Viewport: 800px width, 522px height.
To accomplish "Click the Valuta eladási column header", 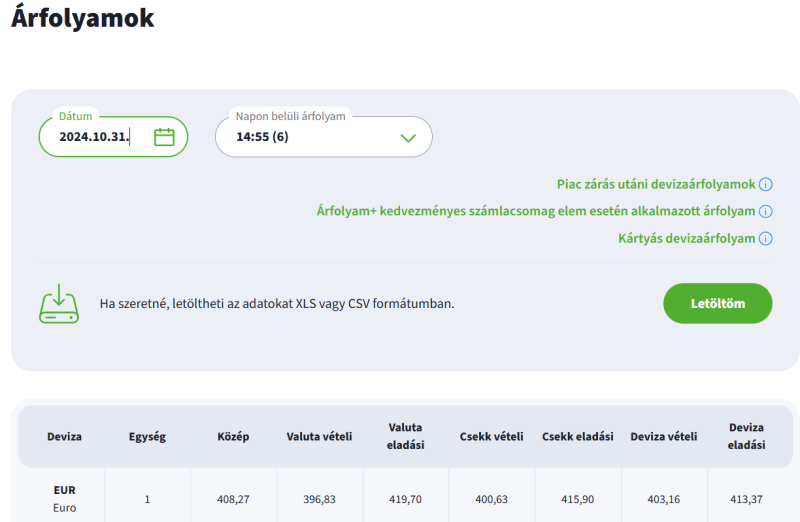I will [x=406, y=436].
